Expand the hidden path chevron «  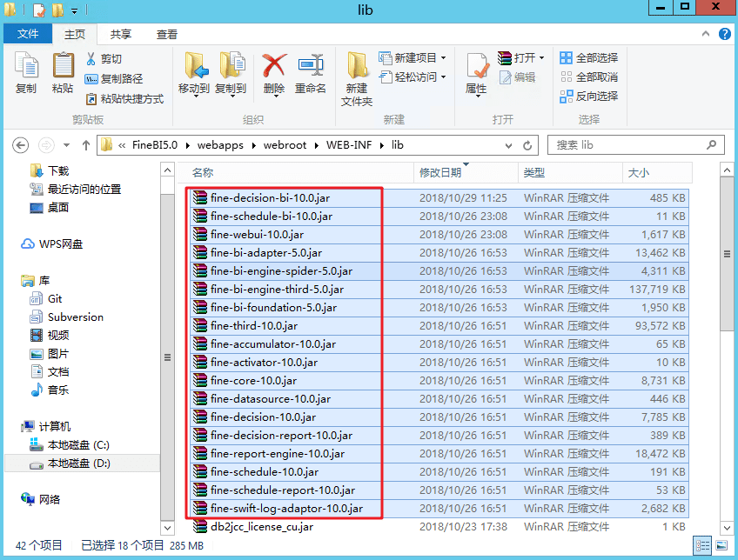point(122,145)
